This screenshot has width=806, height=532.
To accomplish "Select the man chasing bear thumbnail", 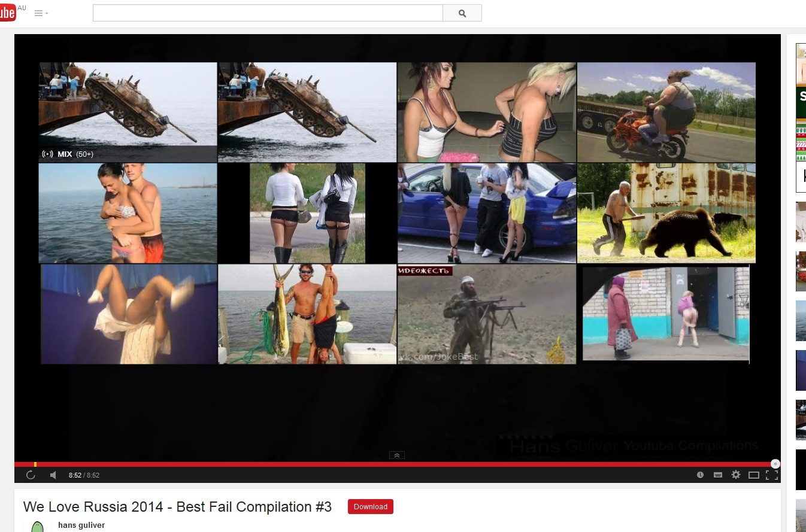I will 666,213.
